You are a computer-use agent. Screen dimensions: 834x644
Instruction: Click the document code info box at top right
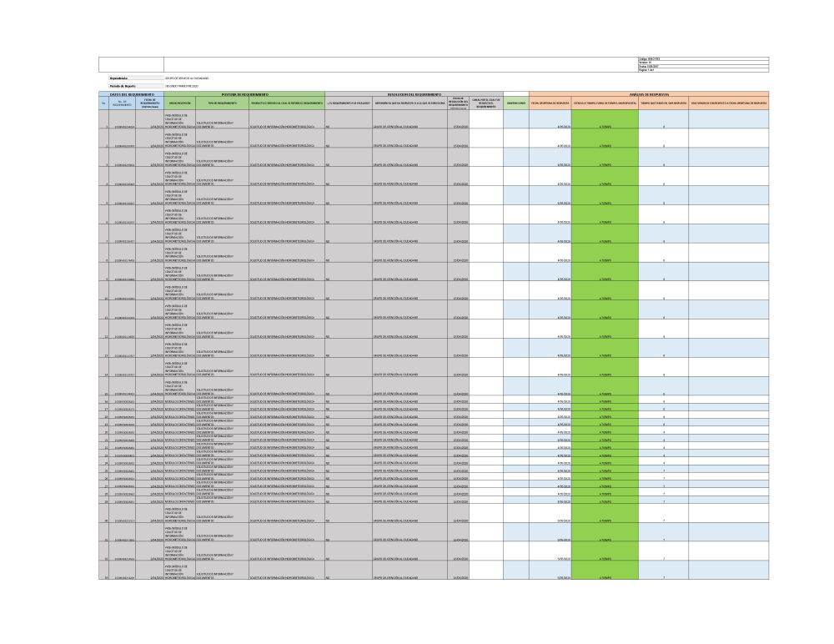click(x=701, y=64)
